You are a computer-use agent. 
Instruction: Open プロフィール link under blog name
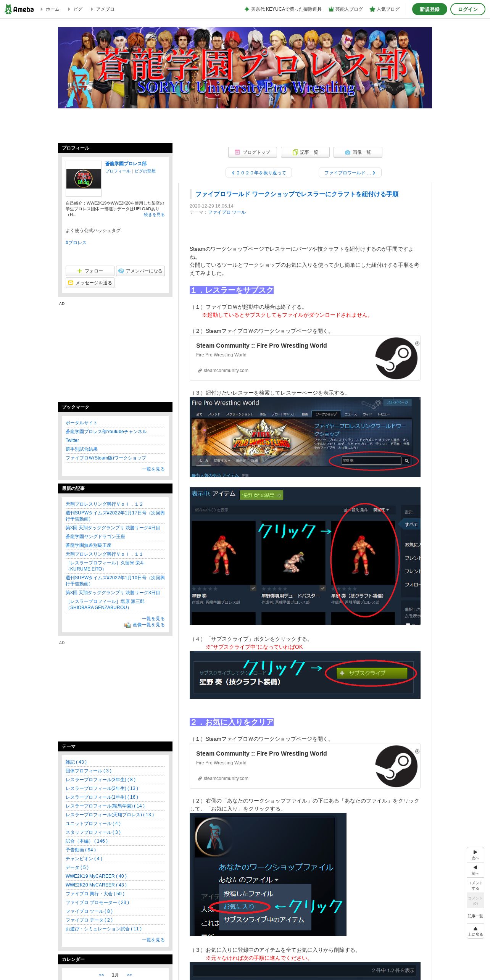pyautogui.click(x=118, y=171)
